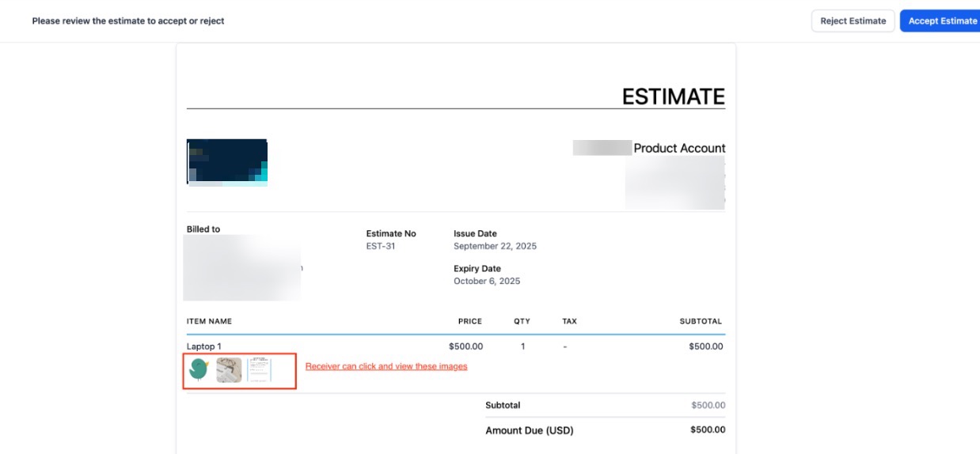980x454 pixels.
Task: Reject the estimate using the top button
Action: pyautogui.click(x=853, y=21)
